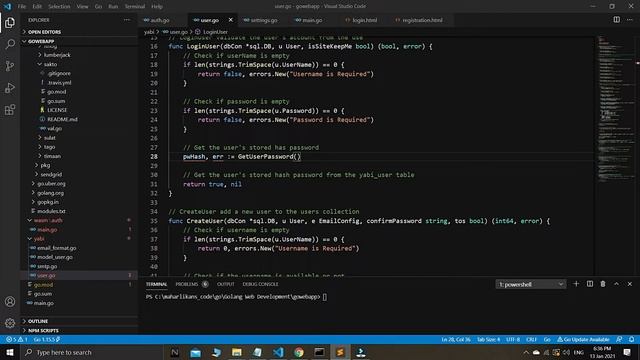Screen dimensions: 640x360
Task: Open the Manage gear icon
Action: (10, 323)
